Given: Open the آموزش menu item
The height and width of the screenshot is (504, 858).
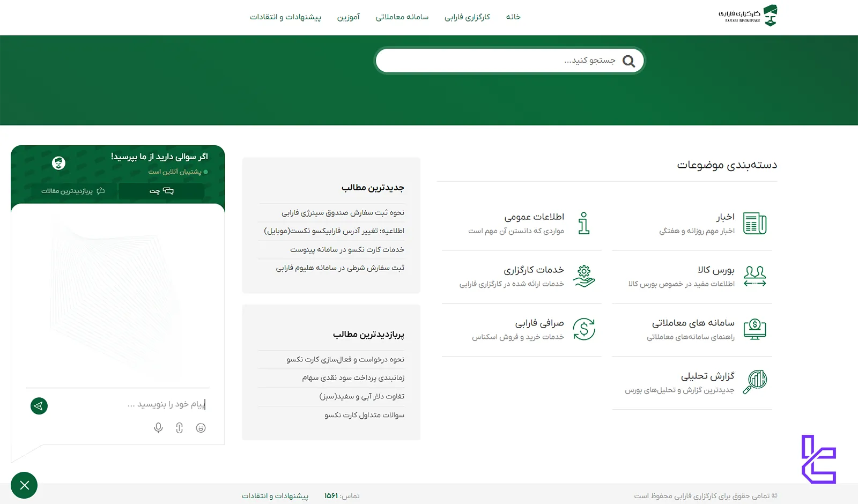Looking at the screenshot, I should 349,17.
